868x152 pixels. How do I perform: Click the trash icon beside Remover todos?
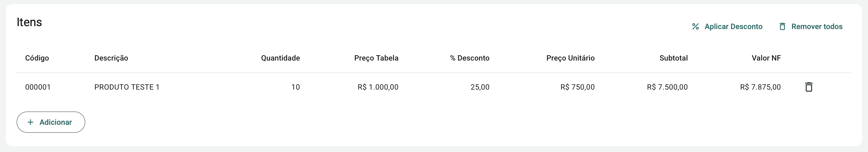click(x=782, y=27)
